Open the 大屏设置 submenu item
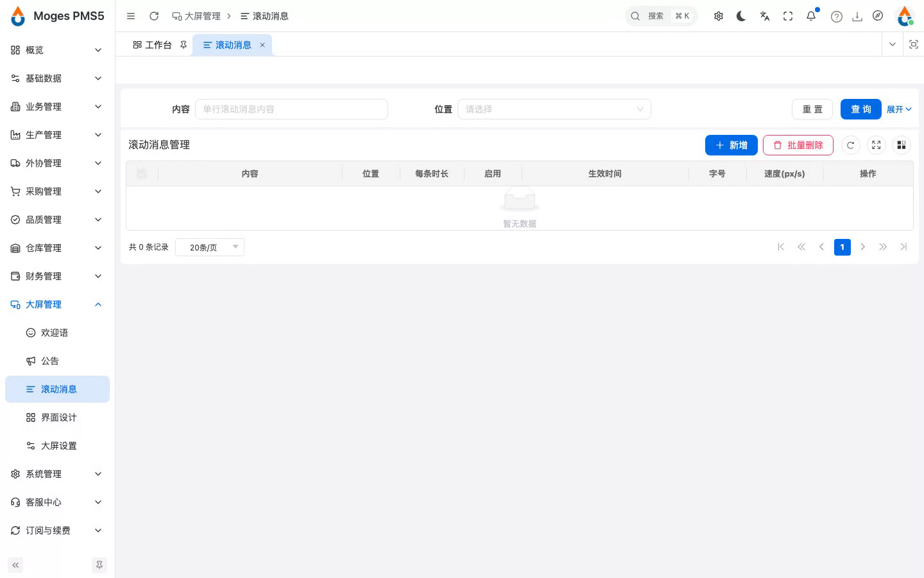Viewport: 924px width, 578px height. tap(57, 446)
